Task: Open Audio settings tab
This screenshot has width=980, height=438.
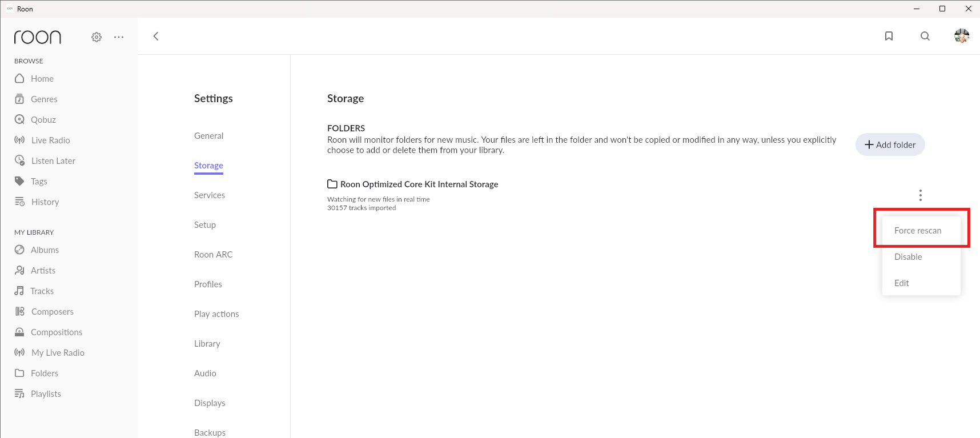Action: click(205, 373)
